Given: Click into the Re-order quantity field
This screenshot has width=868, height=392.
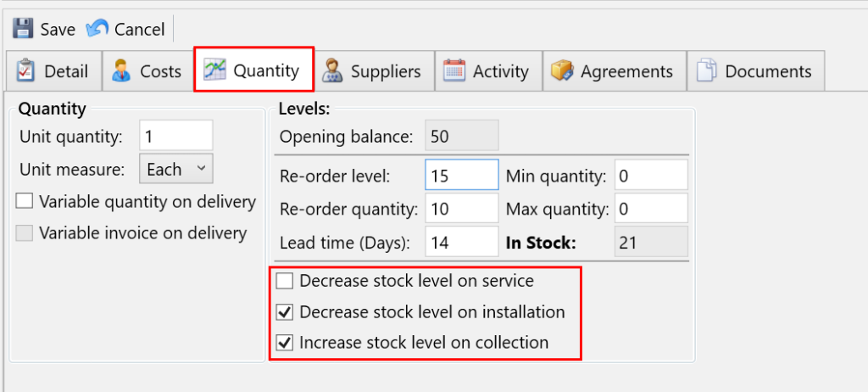Looking at the screenshot, I should point(461,209).
